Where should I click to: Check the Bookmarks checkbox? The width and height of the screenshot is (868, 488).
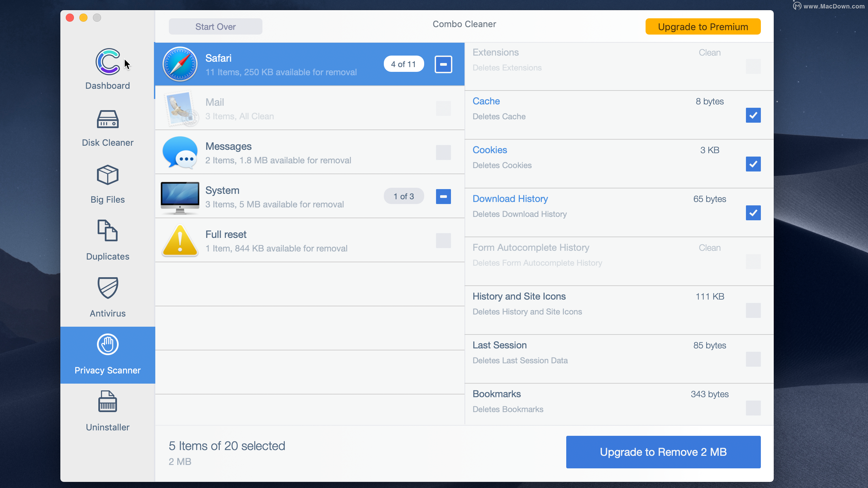[753, 408]
